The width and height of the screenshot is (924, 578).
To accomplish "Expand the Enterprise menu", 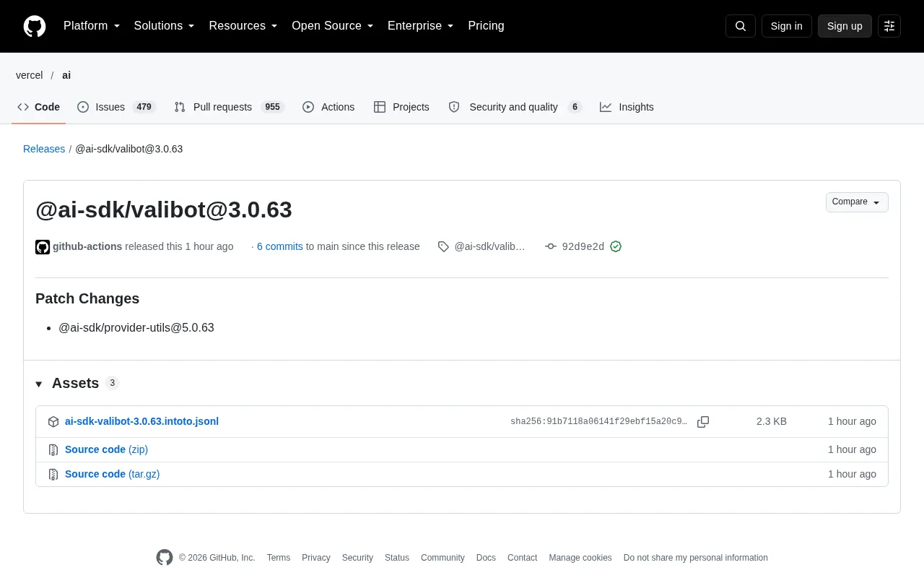I will 421,26.
